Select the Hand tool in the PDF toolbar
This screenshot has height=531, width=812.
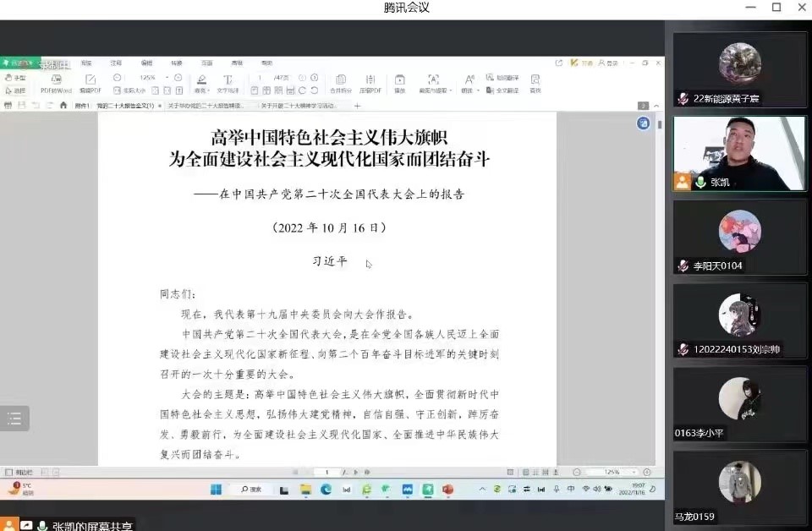tap(15, 78)
